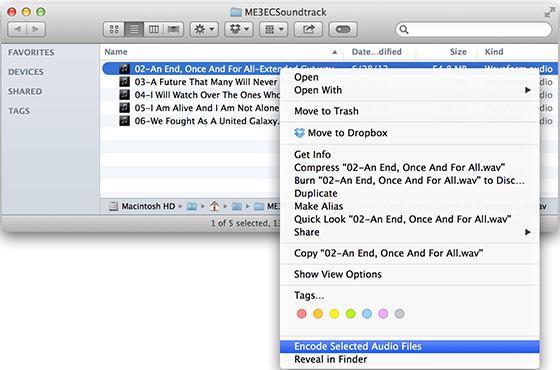Sort by Date Modified column header
The width and height of the screenshot is (560, 370).
379,52
